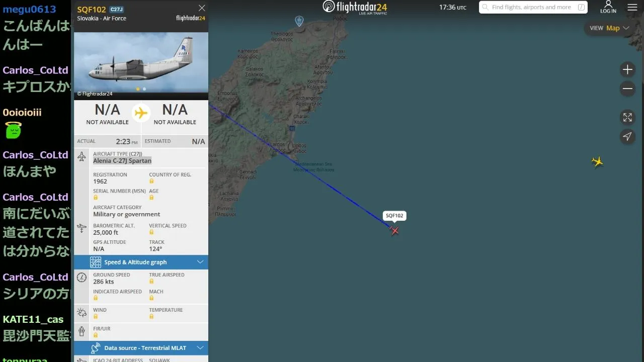Click the Find flights search field
The height and width of the screenshot is (362, 644).
click(533, 7)
